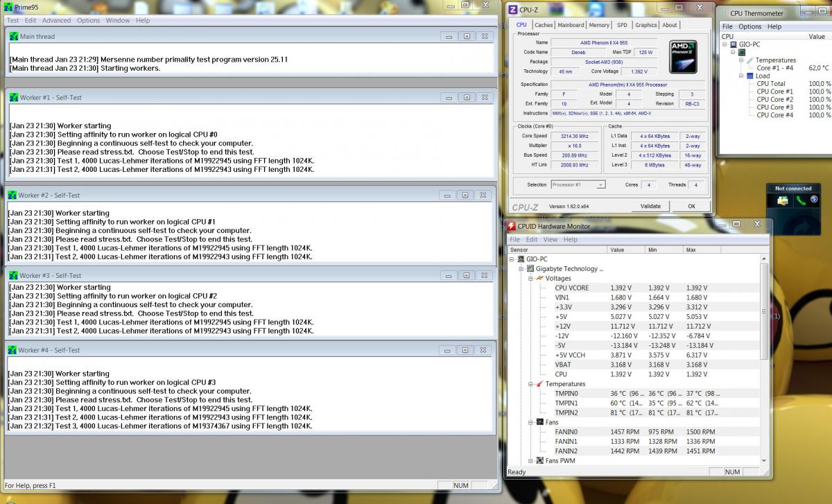This screenshot has height=504, width=832.
Task: Click the GIO-PC computer icon in Hardware Monitor
Action: tap(521, 259)
